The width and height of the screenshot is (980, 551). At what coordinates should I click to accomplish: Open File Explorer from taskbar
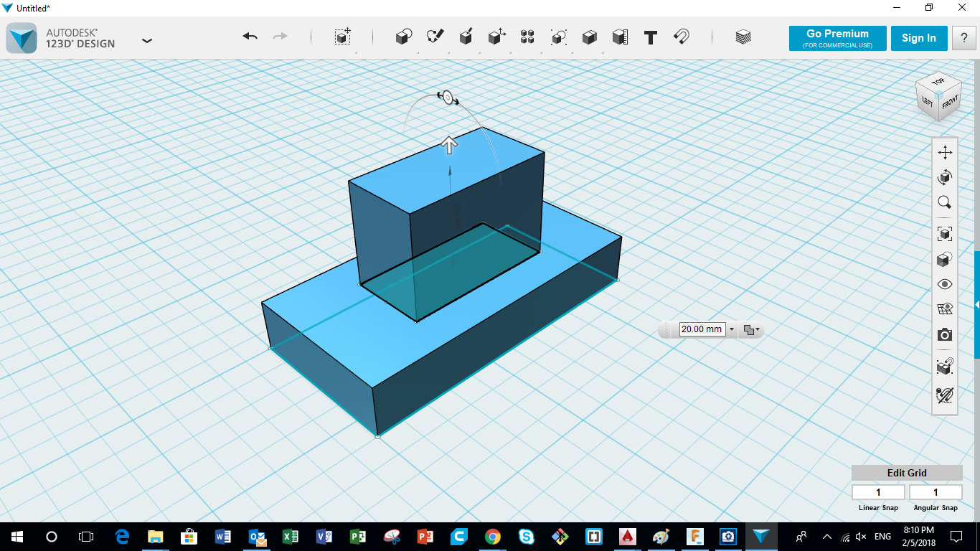tap(156, 537)
